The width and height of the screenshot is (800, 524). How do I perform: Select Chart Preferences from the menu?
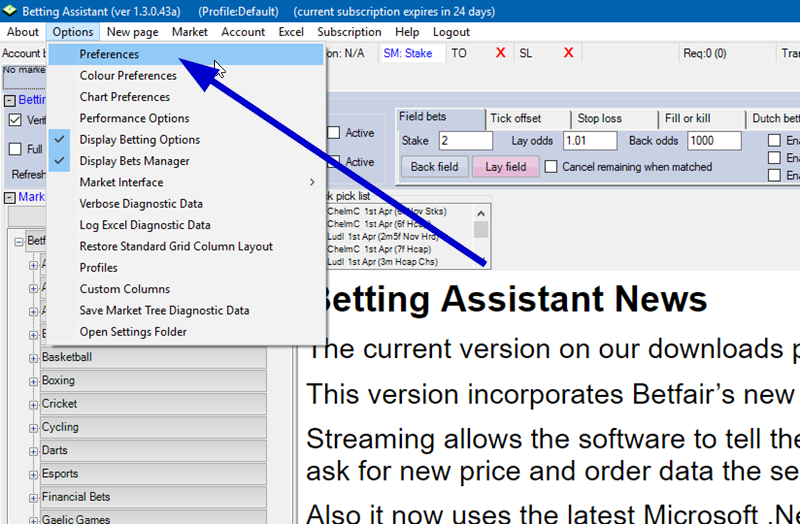pyautogui.click(x=186, y=97)
